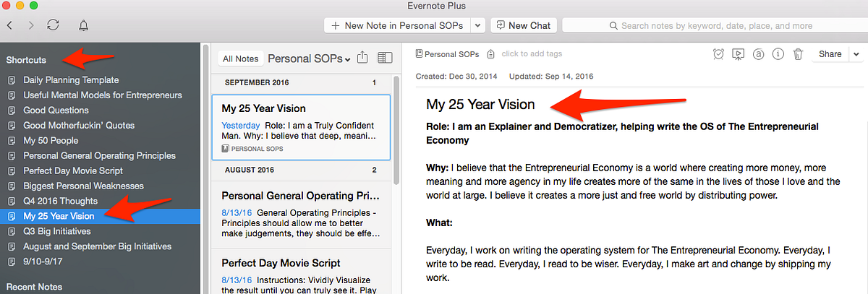Open My 50 People shortcut
The height and width of the screenshot is (294, 868).
click(51, 141)
